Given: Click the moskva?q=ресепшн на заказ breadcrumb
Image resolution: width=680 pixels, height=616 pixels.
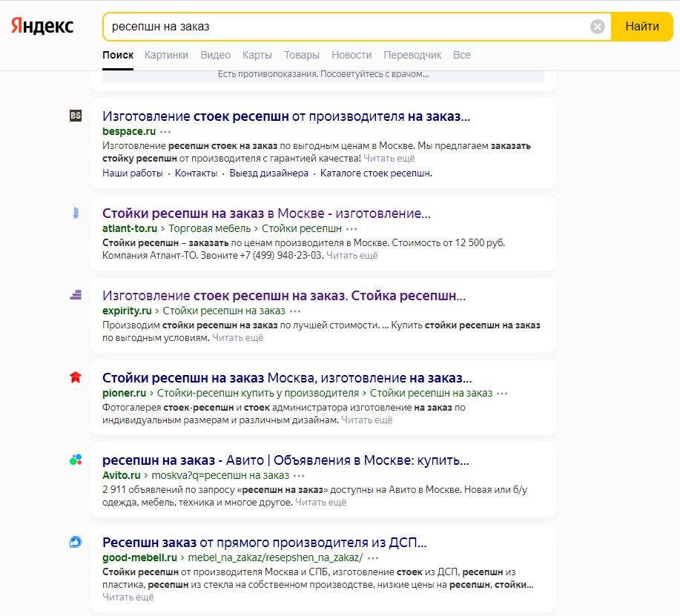Looking at the screenshot, I should [220, 476].
